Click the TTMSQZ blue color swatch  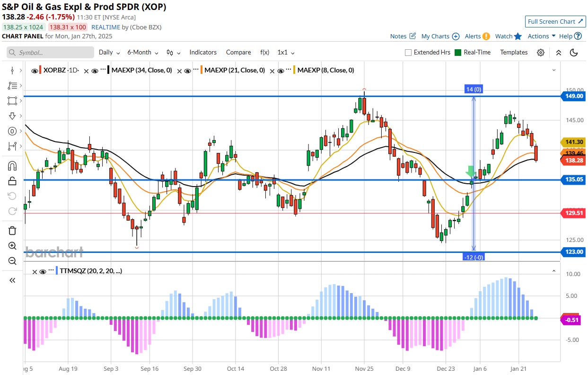57,271
